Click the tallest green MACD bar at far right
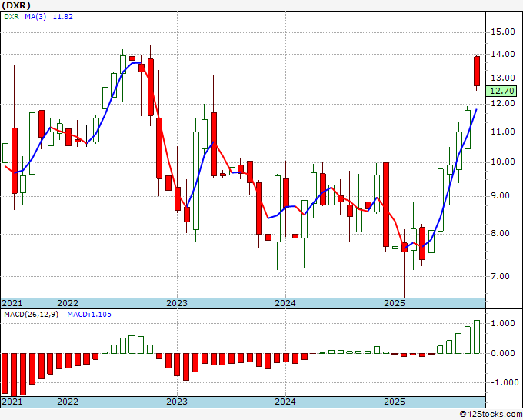 point(477,337)
